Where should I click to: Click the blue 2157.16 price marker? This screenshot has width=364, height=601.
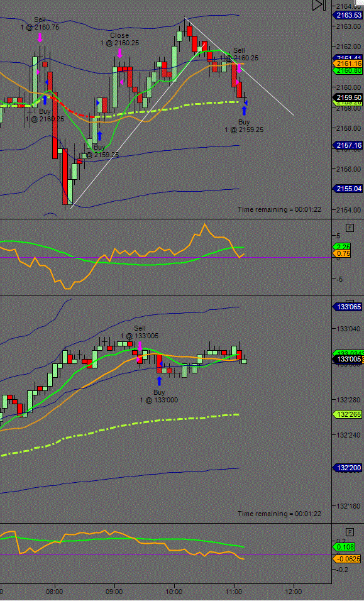click(x=348, y=145)
